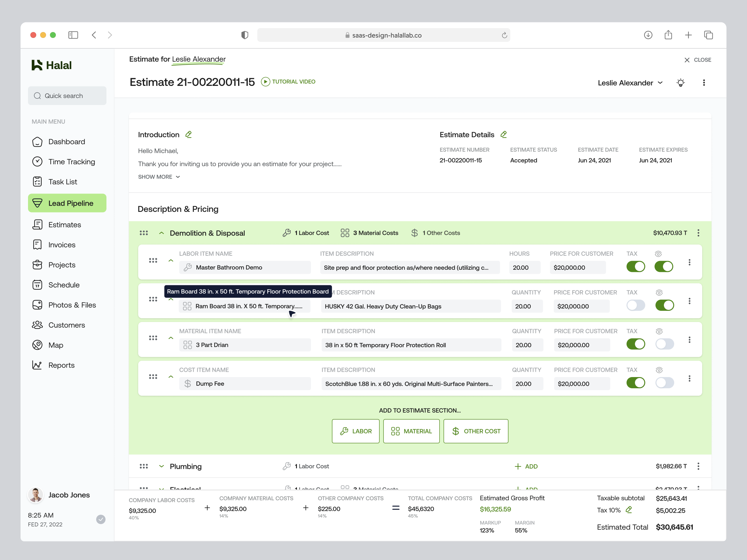Open the Leslie Alexander customer dropdown

(630, 83)
